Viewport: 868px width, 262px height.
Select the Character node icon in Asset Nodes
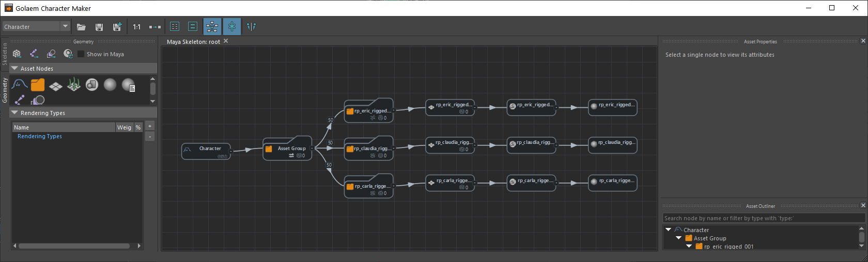(20, 84)
